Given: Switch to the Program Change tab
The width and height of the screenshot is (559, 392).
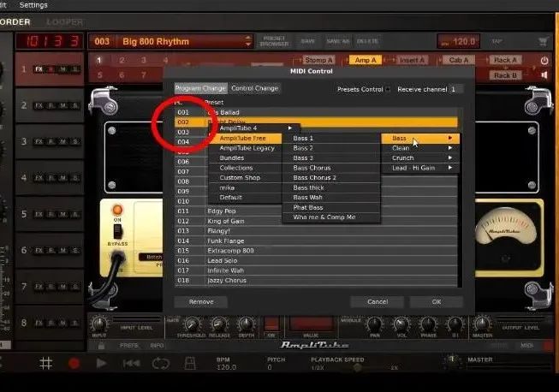Looking at the screenshot, I should coord(200,88).
